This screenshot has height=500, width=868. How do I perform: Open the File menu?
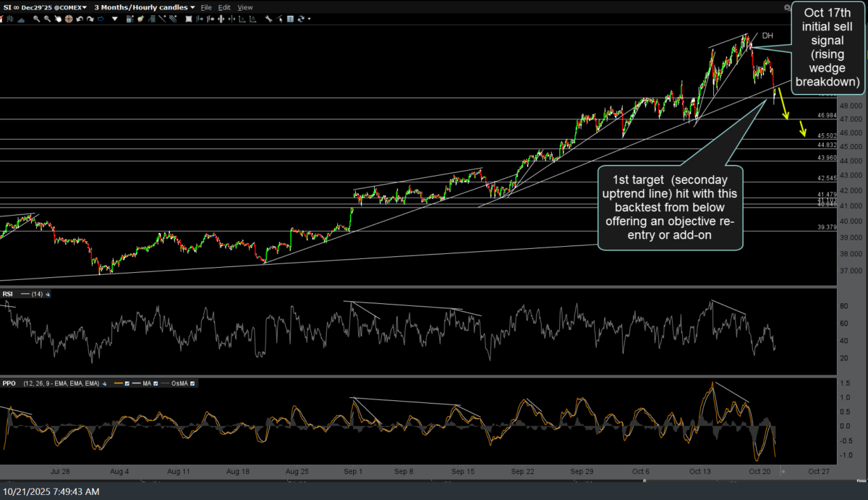pyautogui.click(x=206, y=7)
